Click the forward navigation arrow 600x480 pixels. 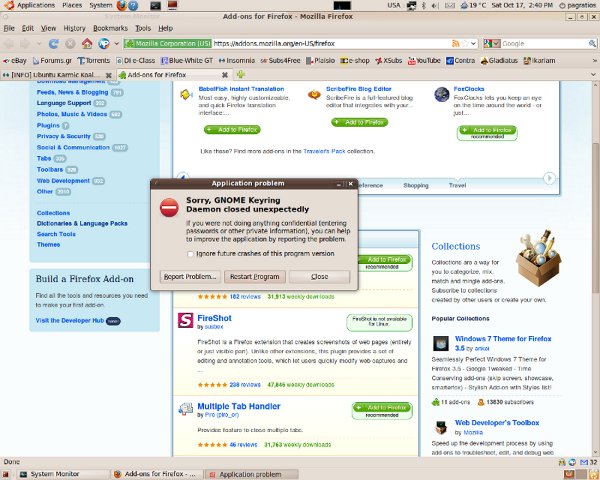coord(25,44)
